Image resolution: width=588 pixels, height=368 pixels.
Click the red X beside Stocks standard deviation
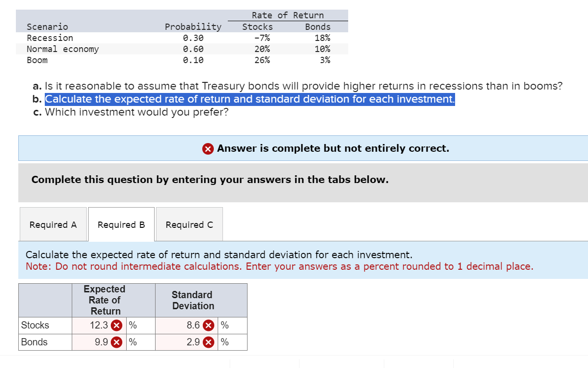coord(208,325)
